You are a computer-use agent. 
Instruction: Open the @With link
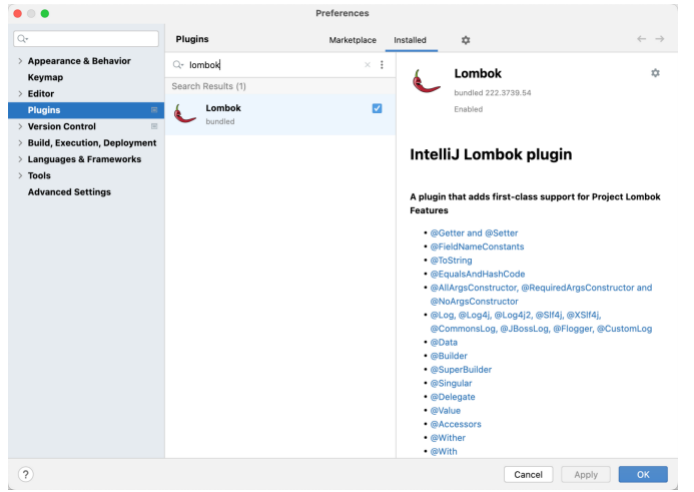(x=443, y=451)
